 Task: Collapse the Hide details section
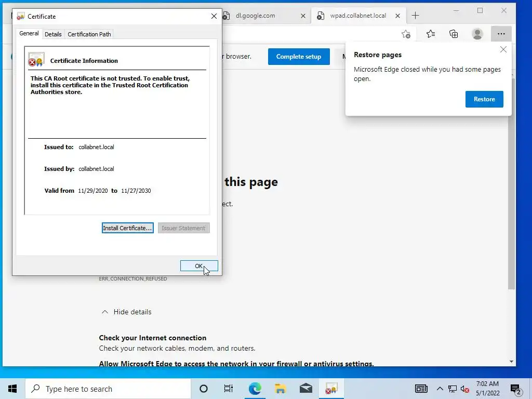pyautogui.click(x=126, y=312)
